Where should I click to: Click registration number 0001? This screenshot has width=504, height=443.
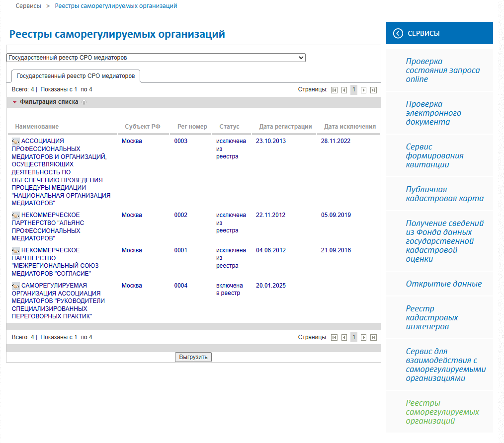pyautogui.click(x=180, y=250)
